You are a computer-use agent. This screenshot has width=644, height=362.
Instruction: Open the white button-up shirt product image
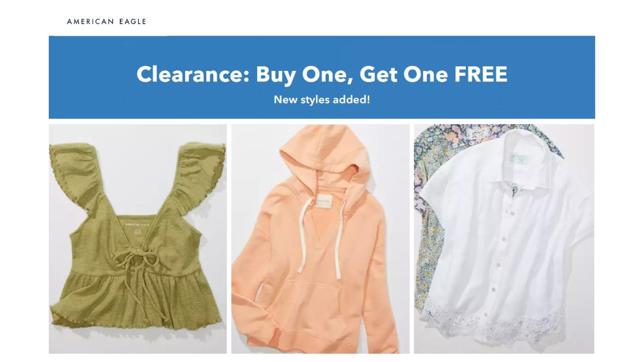(504, 239)
